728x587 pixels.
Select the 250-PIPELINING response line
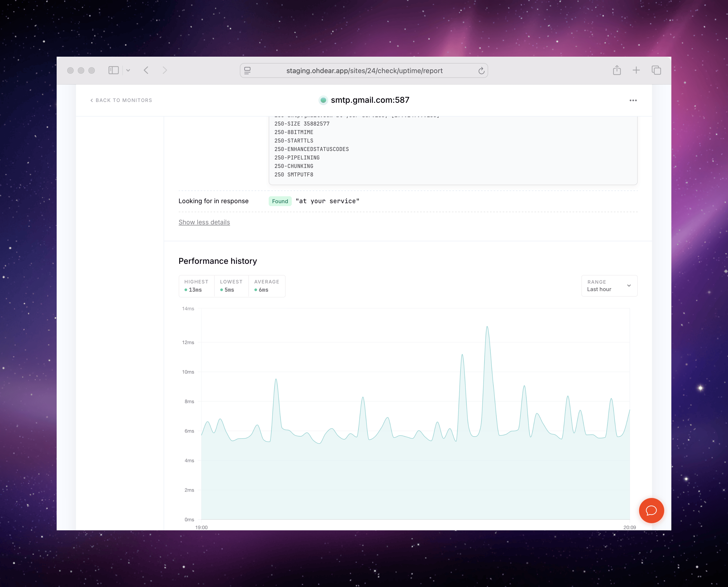click(x=297, y=158)
